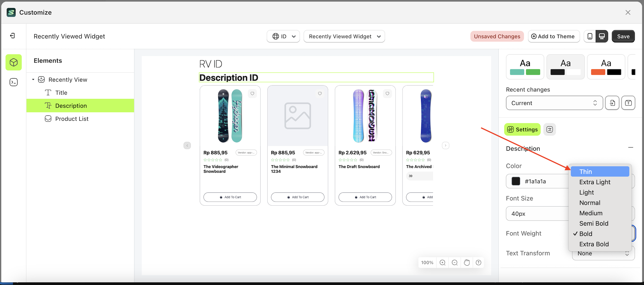This screenshot has width=644, height=285.
Task: Toggle wishlist heart on The Videographer Snowboard
Action: pyautogui.click(x=252, y=93)
